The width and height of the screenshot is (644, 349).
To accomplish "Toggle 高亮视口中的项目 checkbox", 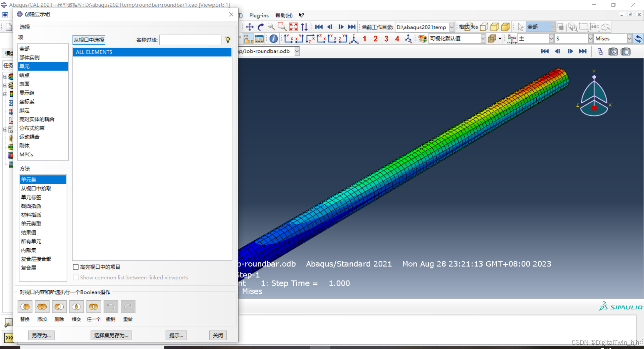I will [76, 267].
